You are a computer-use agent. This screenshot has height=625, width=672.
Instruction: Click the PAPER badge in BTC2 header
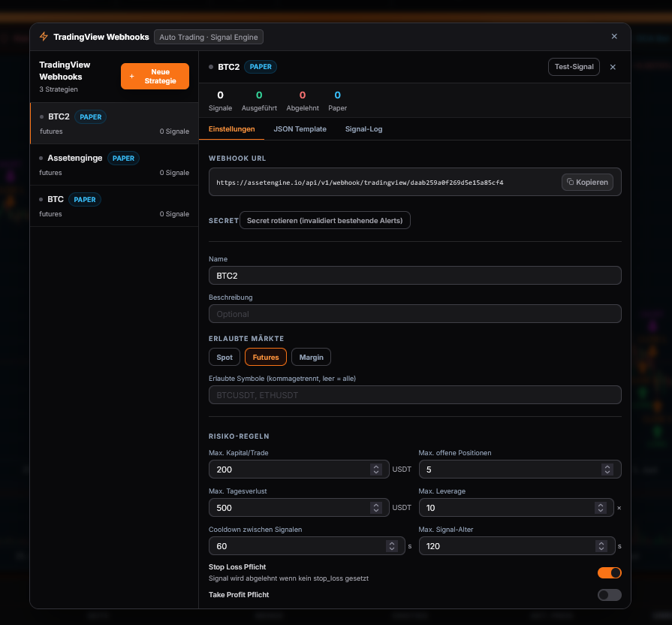pyautogui.click(x=261, y=67)
